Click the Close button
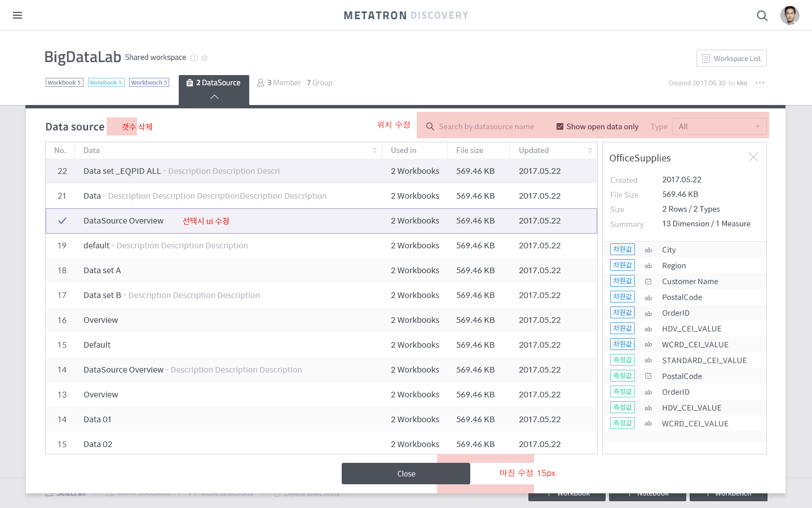 point(406,474)
